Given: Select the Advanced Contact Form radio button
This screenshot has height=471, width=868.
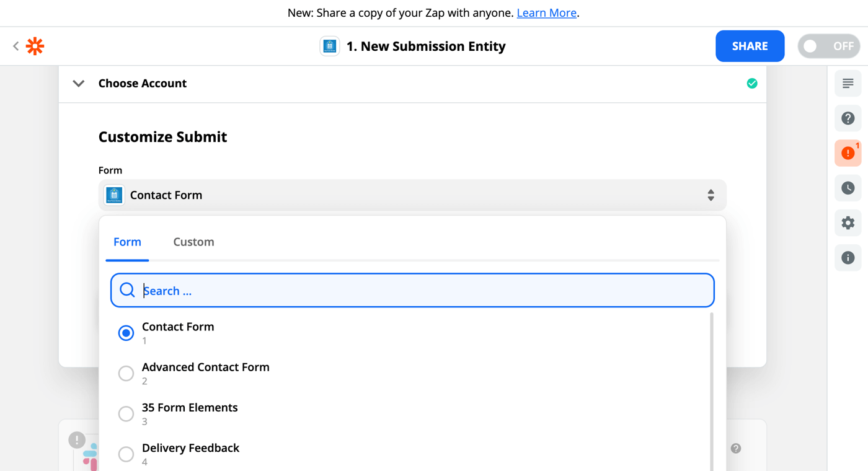Looking at the screenshot, I should (x=126, y=373).
